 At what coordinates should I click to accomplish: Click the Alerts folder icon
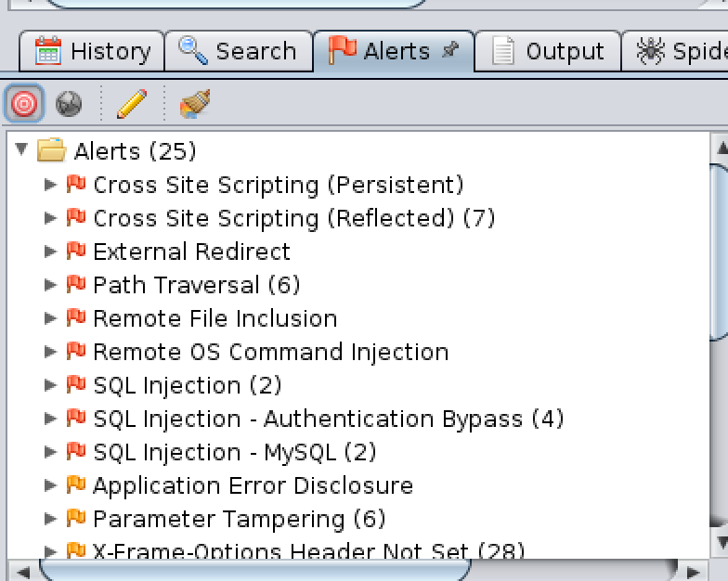(51, 150)
